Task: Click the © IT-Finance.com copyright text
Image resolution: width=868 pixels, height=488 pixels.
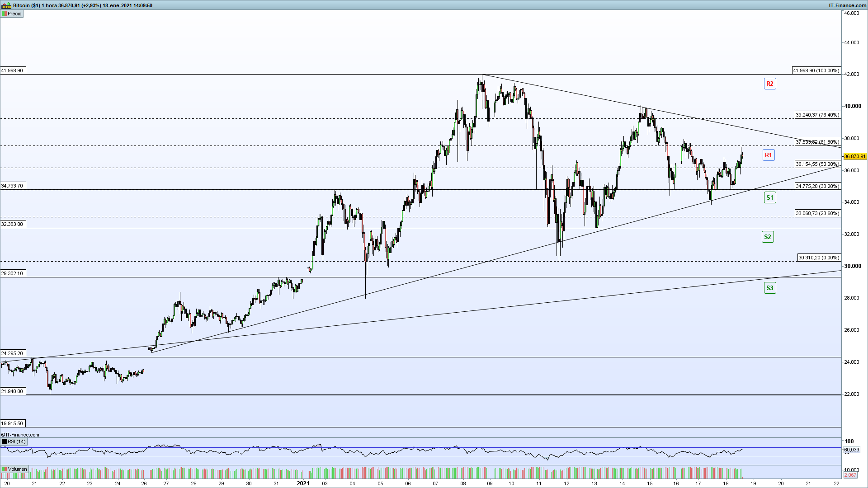Action: 20,435
